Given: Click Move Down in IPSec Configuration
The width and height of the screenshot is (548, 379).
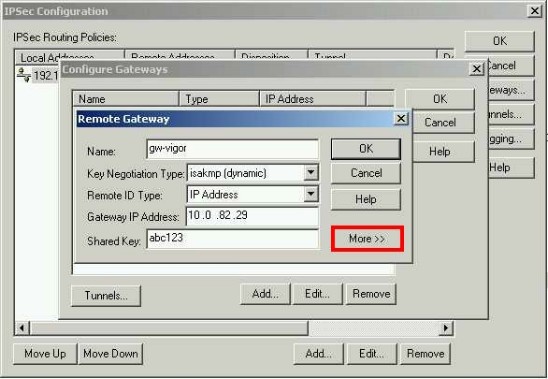Looking at the screenshot, I should tap(110, 354).
